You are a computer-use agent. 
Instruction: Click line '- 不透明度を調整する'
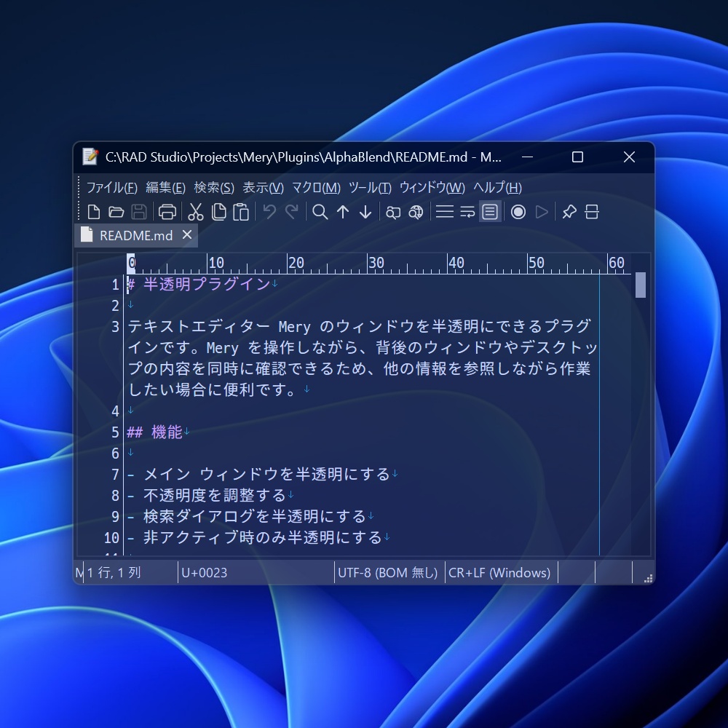tap(207, 495)
